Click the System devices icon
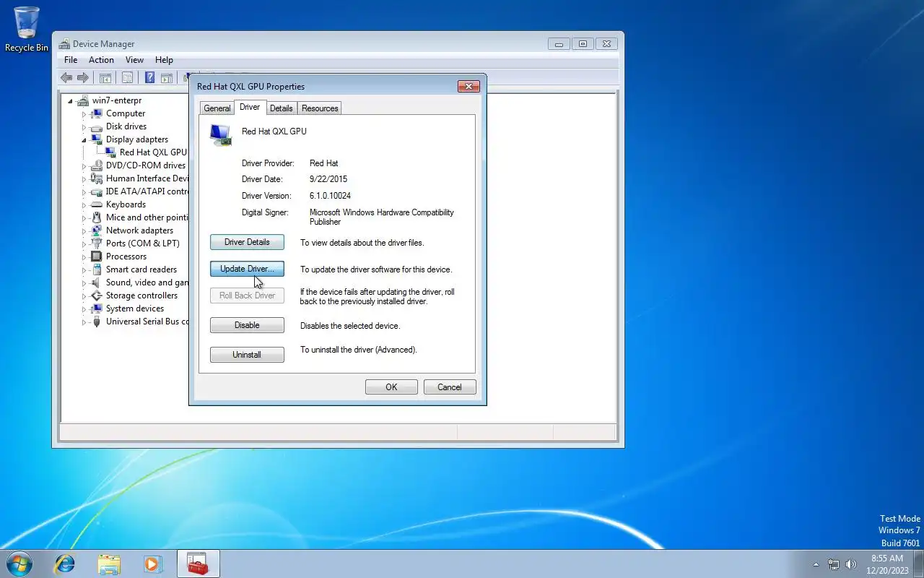Viewport: 924px width, 578px height. 97,309
